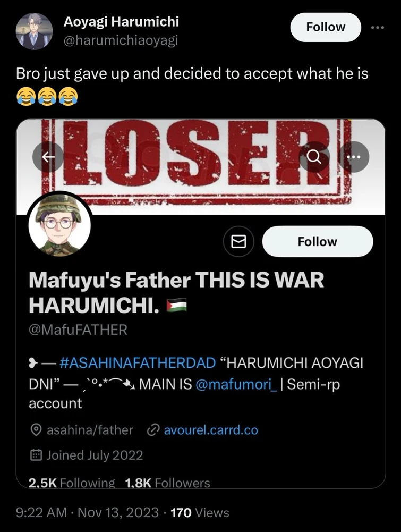Open the LOSER banner image
This screenshot has height=532, width=401.
(201, 166)
